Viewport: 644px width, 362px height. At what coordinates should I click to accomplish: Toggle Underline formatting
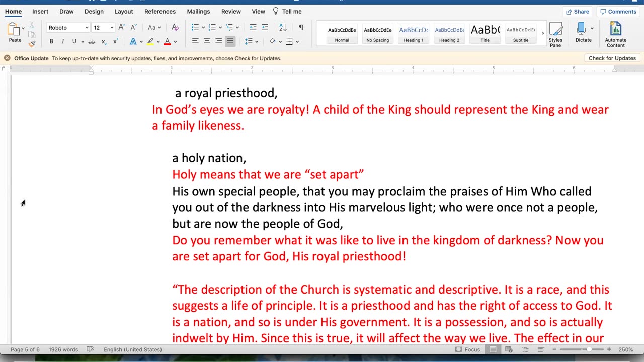point(74,42)
